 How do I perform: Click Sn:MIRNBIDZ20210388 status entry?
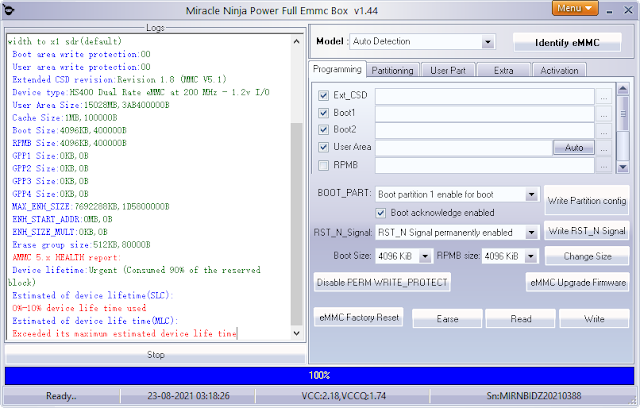(533, 396)
